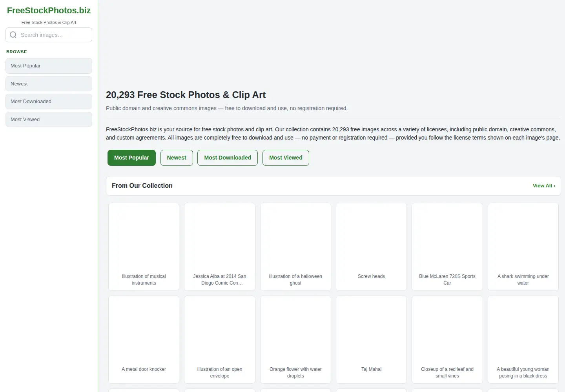
Task: Open Closeup of a red leaf card
Action: point(447,339)
